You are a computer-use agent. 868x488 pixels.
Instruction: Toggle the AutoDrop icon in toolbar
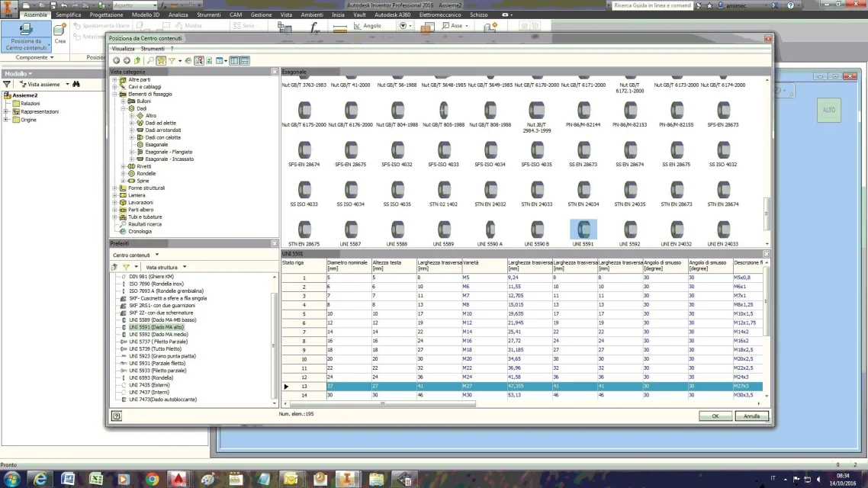point(199,61)
